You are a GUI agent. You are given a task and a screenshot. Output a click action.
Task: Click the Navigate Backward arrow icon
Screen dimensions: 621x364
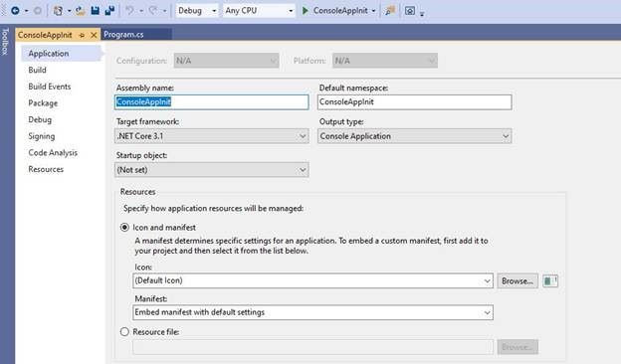coord(16,11)
